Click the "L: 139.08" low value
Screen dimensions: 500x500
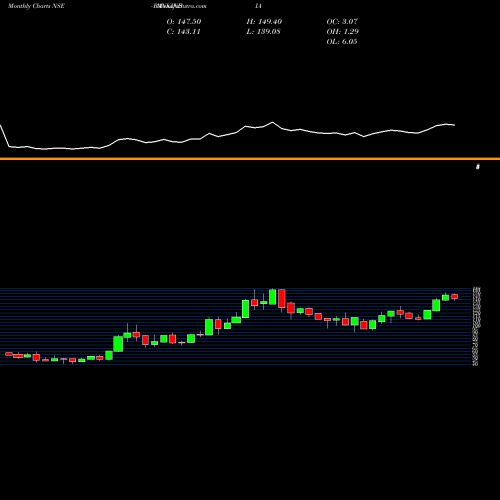pyautogui.click(x=263, y=32)
